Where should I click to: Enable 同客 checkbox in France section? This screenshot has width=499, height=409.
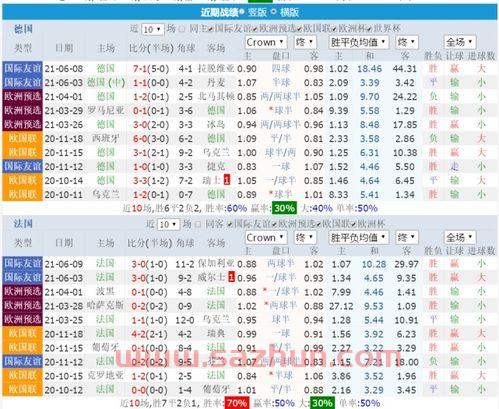tap(198, 225)
